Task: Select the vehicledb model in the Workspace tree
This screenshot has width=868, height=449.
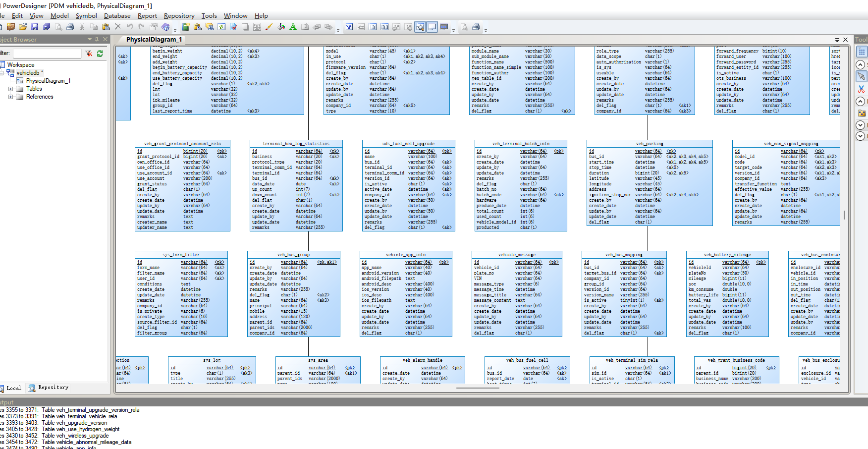Action: [28, 72]
